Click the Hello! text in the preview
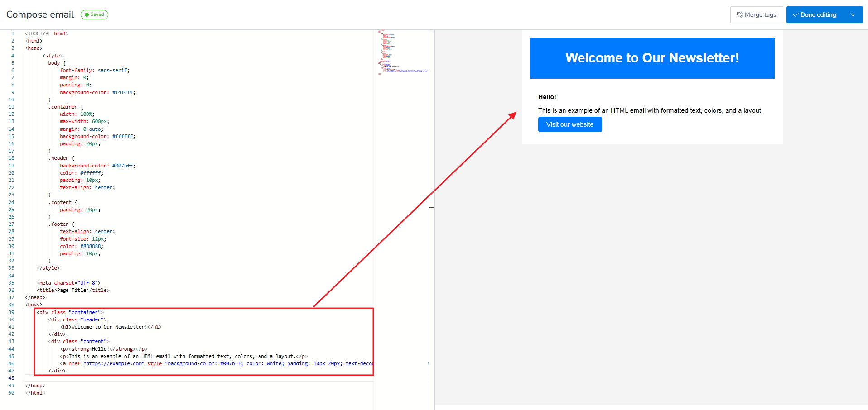 click(x=547, y=97)
